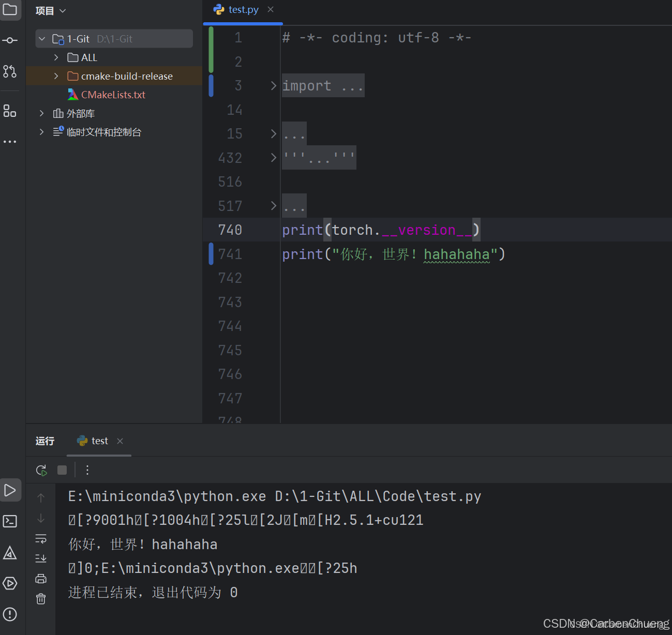672x635 pixels.
Task: Click the folded import ... placeholder
Action: click(323, 86)
